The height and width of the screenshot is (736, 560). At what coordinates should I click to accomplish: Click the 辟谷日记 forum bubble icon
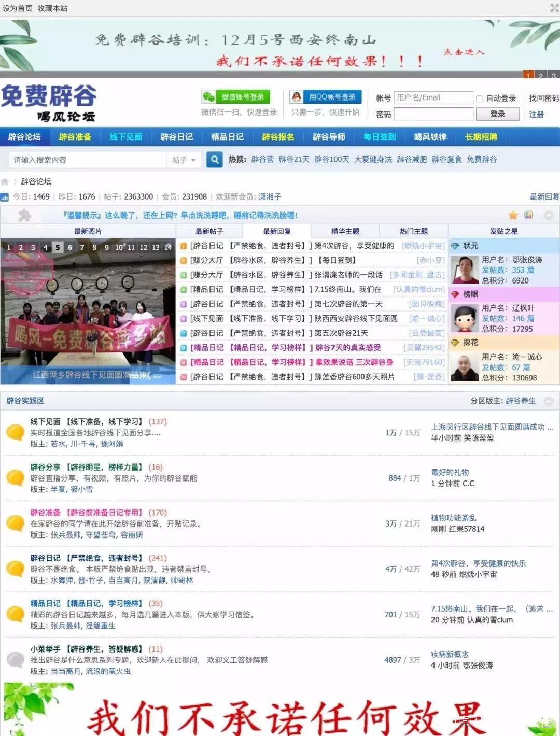15,569
